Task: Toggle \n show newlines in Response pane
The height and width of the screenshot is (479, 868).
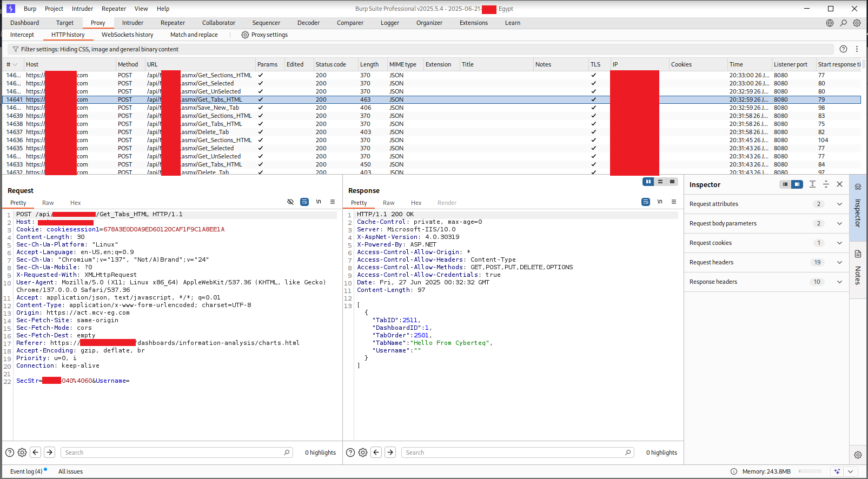Action: click(660, 202)
